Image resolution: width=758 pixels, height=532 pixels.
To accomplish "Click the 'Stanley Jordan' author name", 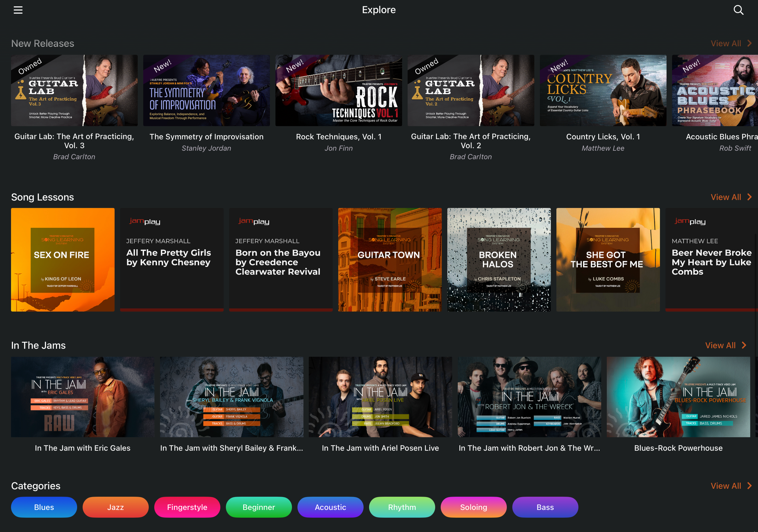I will (x=206, y=148).
